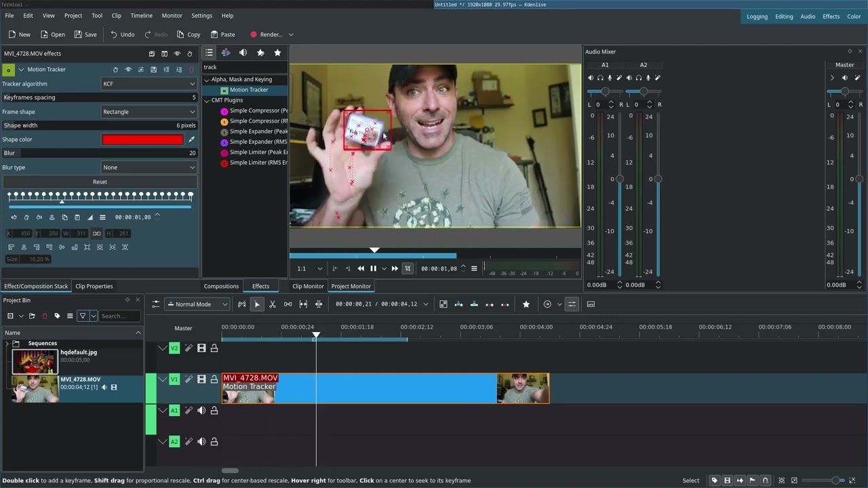Click the add clip icon in Project Bin

[10, 316]
